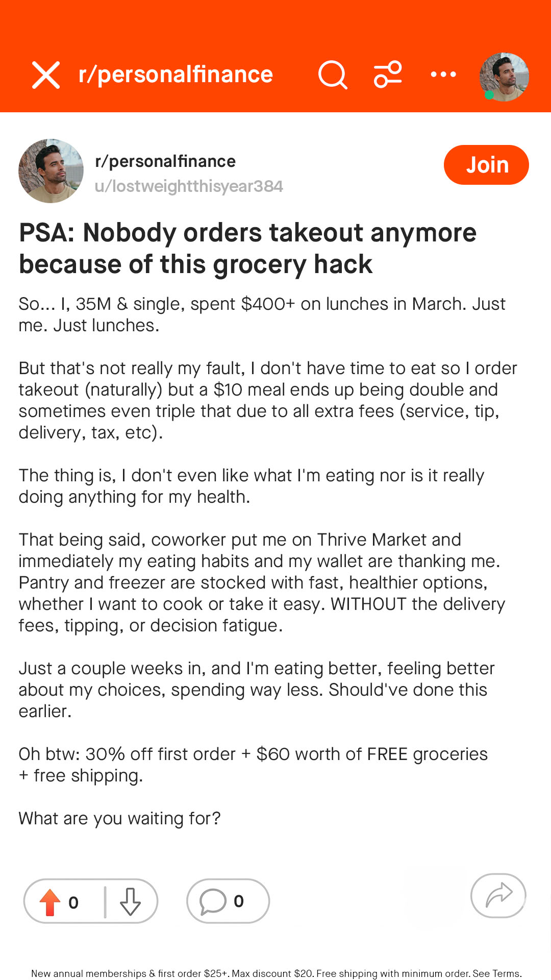Open the r/personalfinance link beside poster avatar

pos(165,161)
